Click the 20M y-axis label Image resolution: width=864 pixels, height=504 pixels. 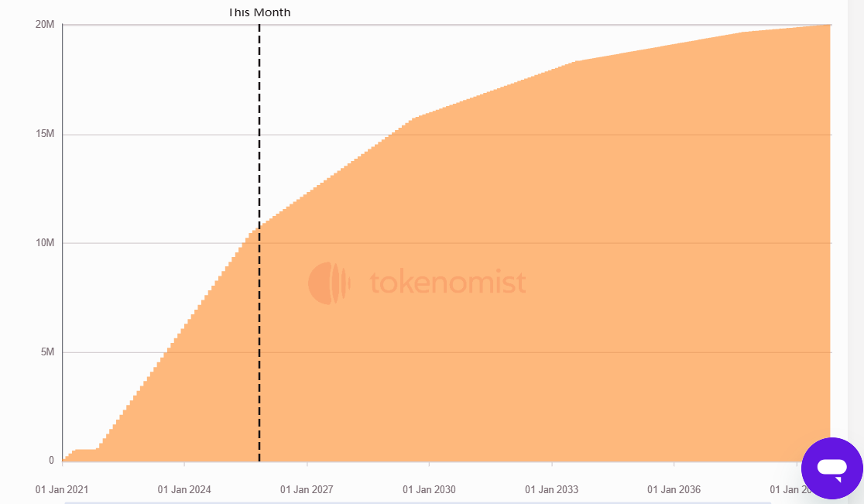click(x=45, y=25)
